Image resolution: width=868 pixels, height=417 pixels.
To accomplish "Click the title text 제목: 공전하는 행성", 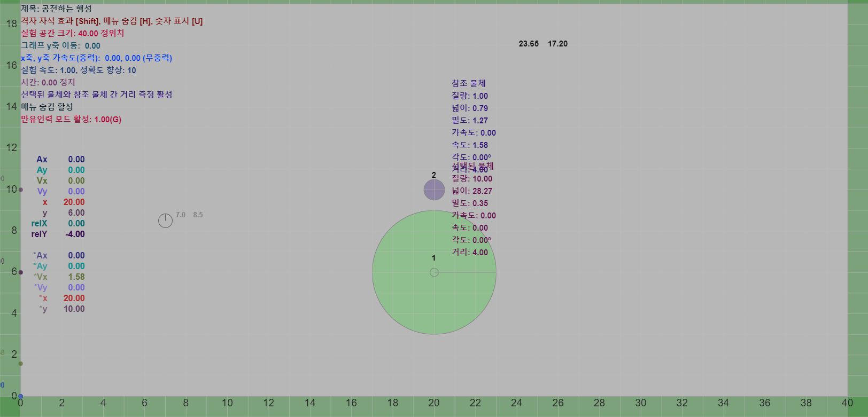I will [x=57, y=9].
